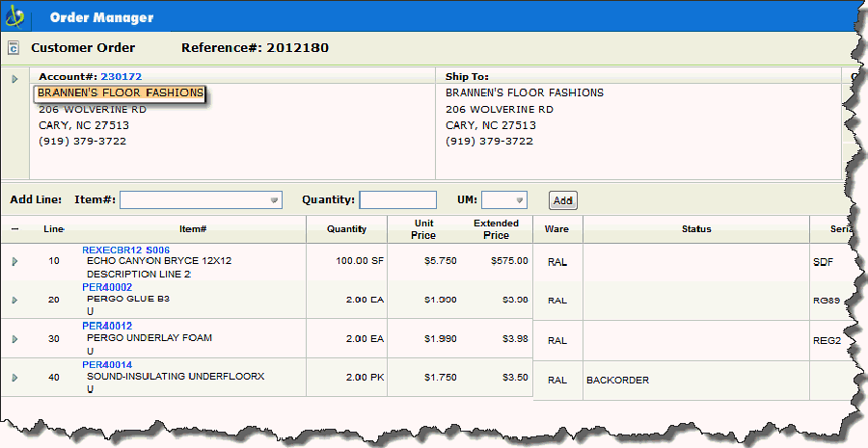Open item PER40014 link
This screenshot has width=868, height=448.
107,365
